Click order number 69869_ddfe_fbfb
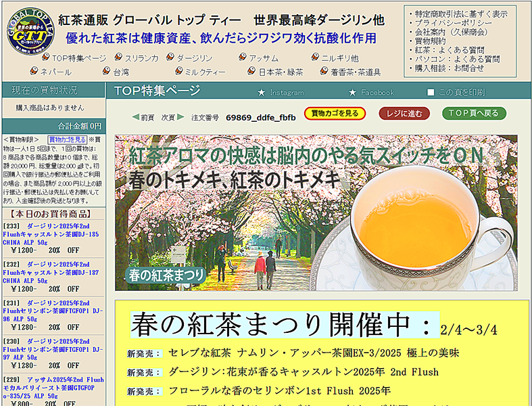The width and height of the screenshot is (532, 406). click(x=260, y=118)
